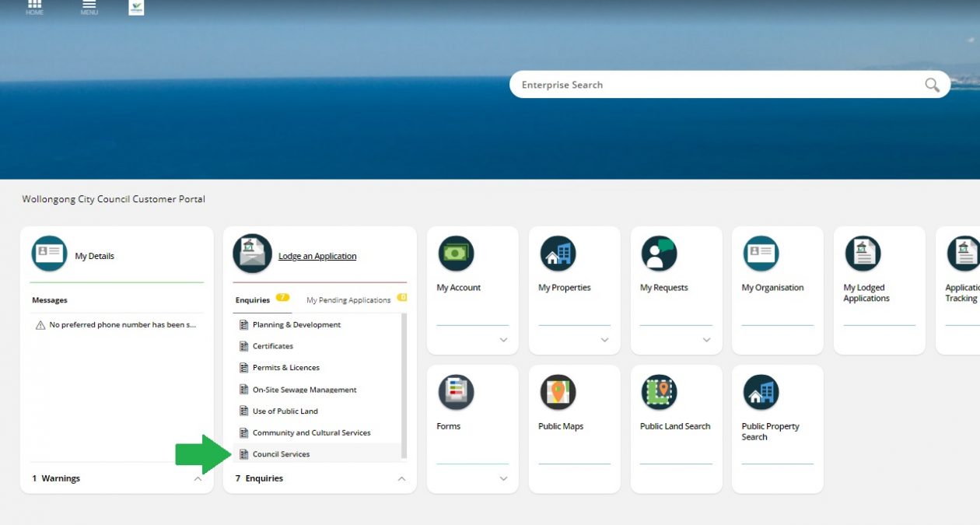Screen dimensions: 980x525
Task: Click into the Enterprise Search field
Action: point(716,85)
